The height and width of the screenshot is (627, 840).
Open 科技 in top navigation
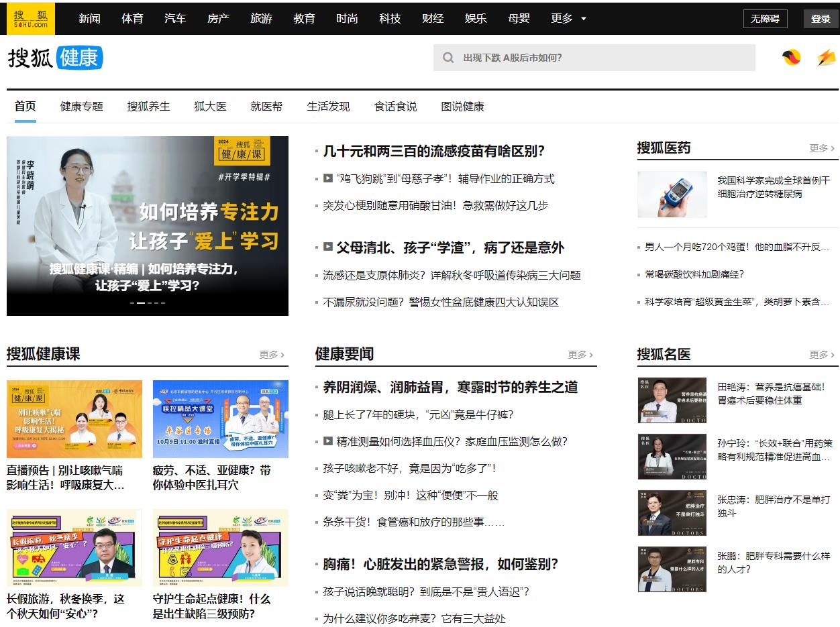(390, 19)
